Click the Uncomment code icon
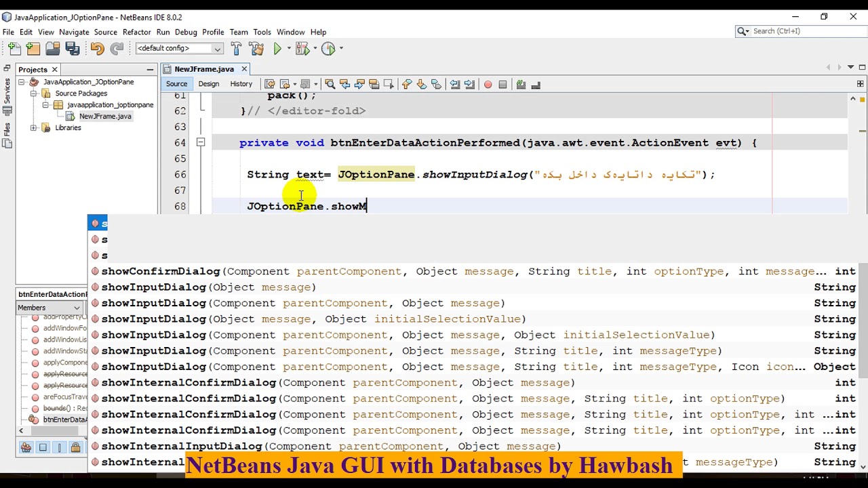This screenshot has width=868, height=488. pyautogui.click(x=536, y=85)
